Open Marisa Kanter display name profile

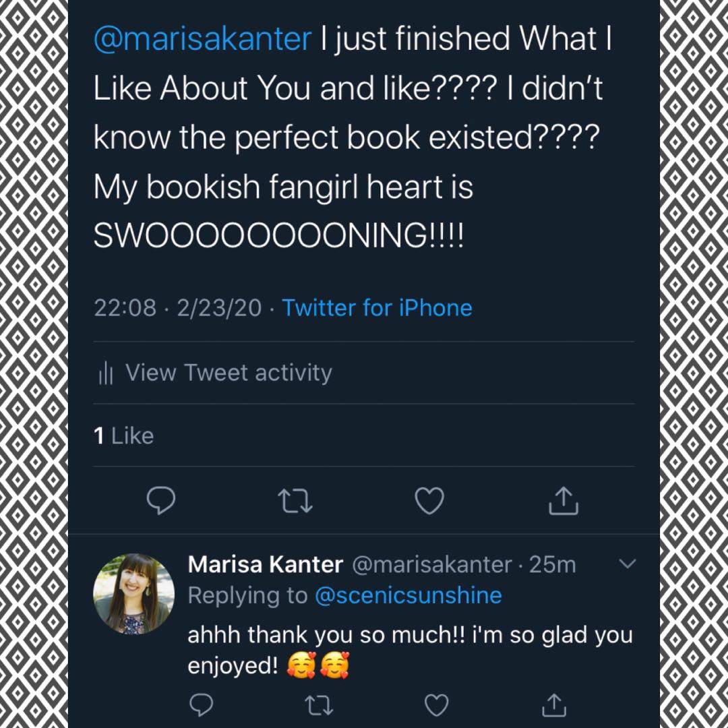tap(266, 565)
